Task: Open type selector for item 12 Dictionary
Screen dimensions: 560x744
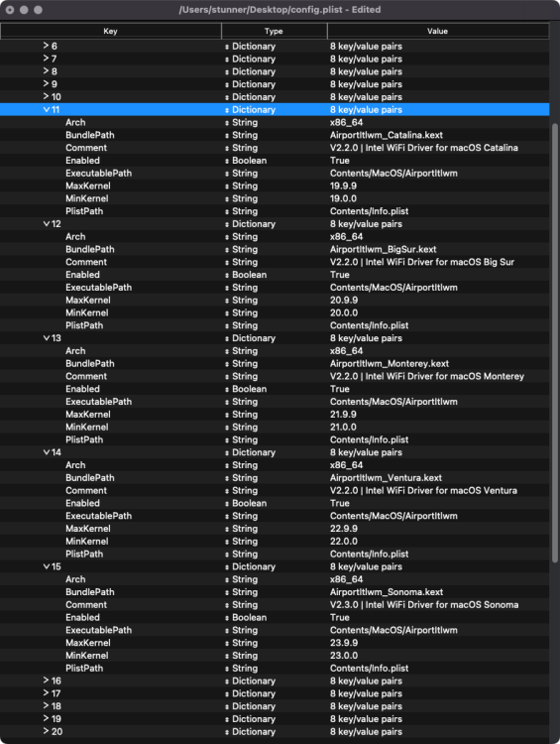Action: coord(227,224)
